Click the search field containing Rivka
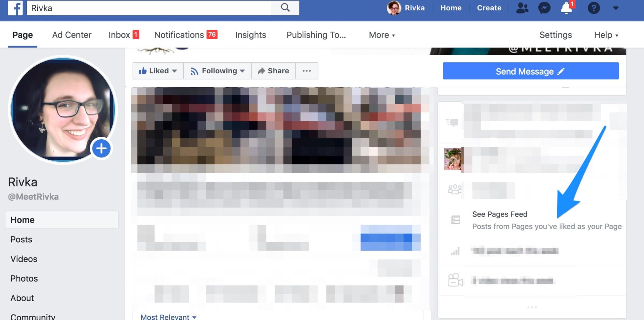 point(149,8)
